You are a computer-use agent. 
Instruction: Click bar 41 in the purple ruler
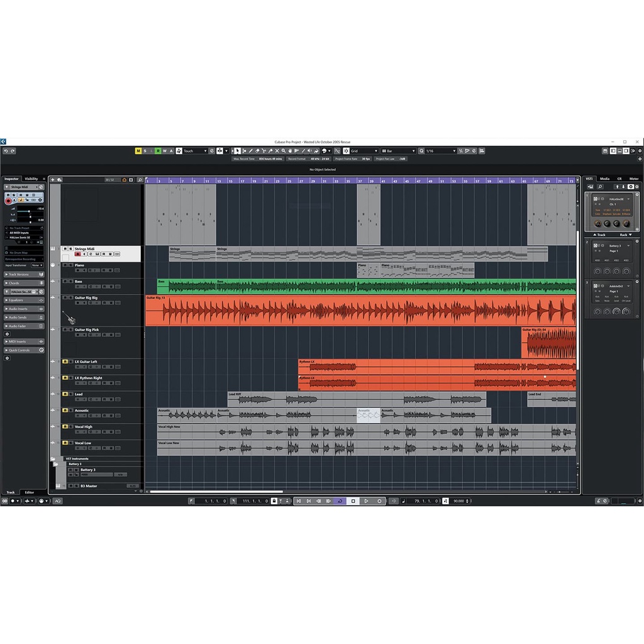(383, 180)
